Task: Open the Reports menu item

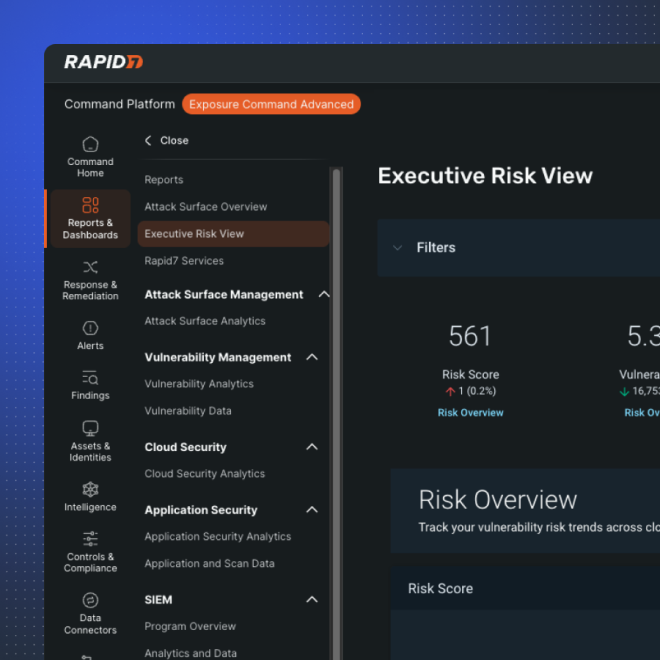Action: coord(164,180)
